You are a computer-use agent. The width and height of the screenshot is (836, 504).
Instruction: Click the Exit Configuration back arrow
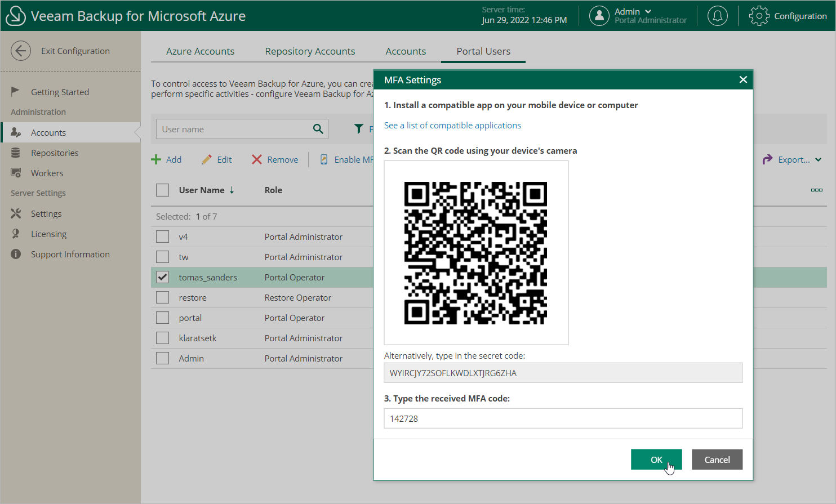pos(21,51)
